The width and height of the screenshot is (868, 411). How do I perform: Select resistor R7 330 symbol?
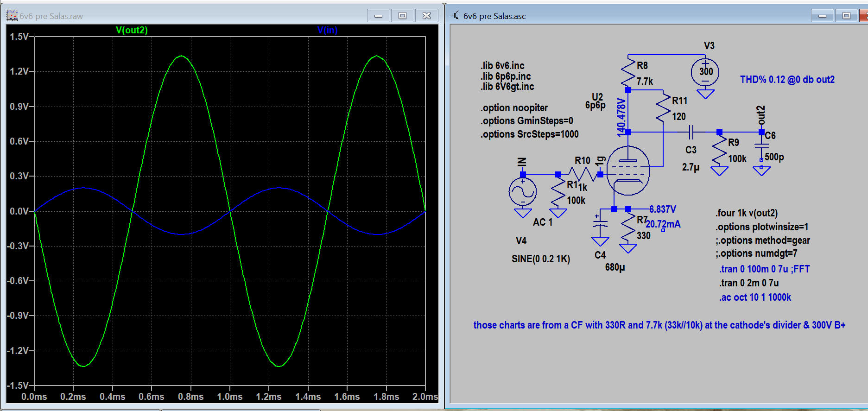coord(628,227)
